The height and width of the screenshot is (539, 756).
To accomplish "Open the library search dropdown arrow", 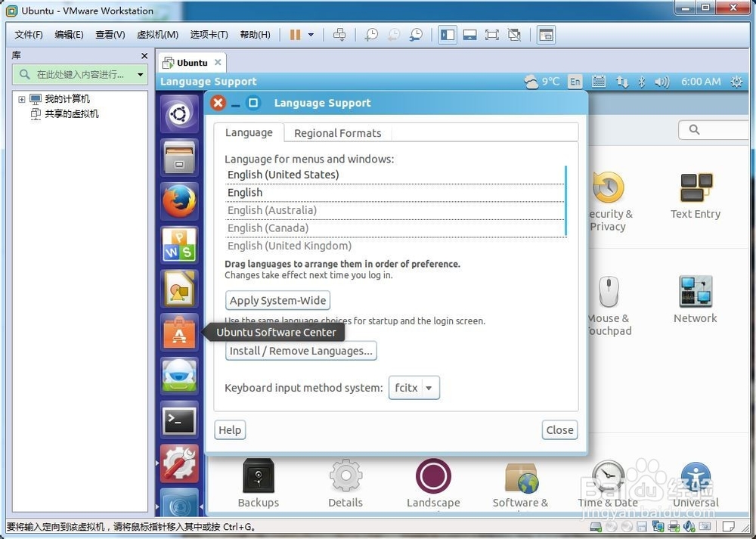I will pyautogui.click(x=141, y=75).
